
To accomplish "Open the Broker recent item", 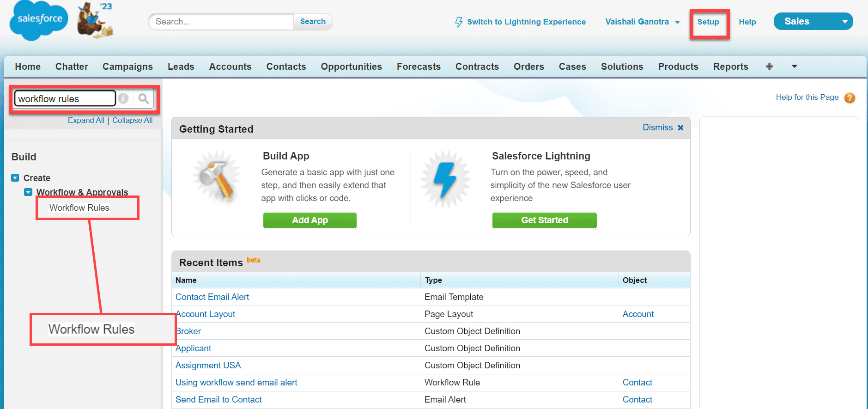I will [189, 331].
